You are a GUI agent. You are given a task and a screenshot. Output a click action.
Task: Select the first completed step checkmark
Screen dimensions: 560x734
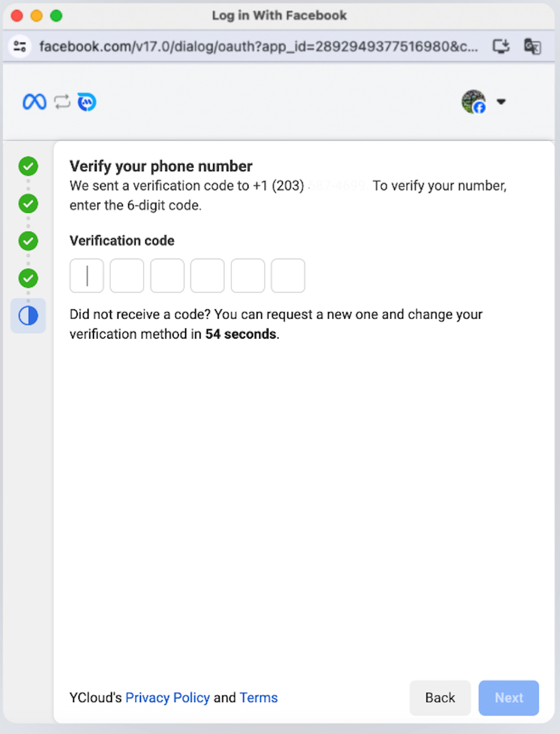(28, 166)
